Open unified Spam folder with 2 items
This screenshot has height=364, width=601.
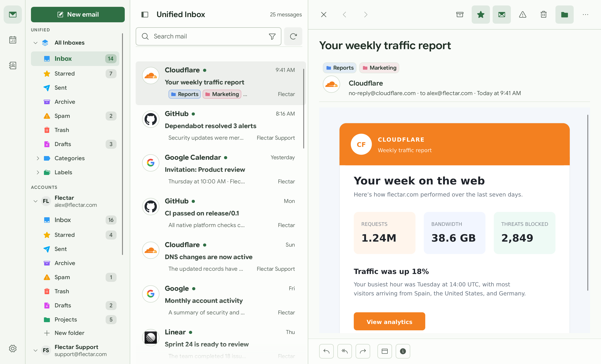point(75,116)
